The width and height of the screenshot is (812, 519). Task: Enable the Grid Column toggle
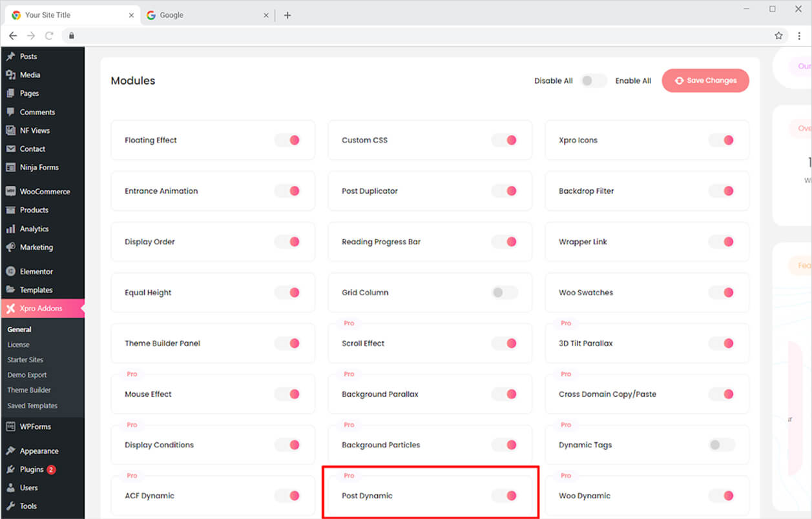coord(505,292)
